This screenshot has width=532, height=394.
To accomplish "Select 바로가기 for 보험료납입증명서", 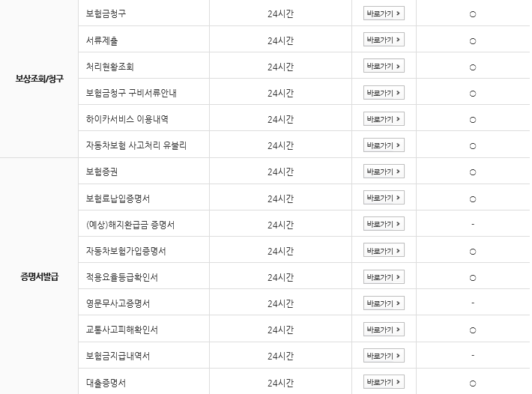I will [384, 198].
